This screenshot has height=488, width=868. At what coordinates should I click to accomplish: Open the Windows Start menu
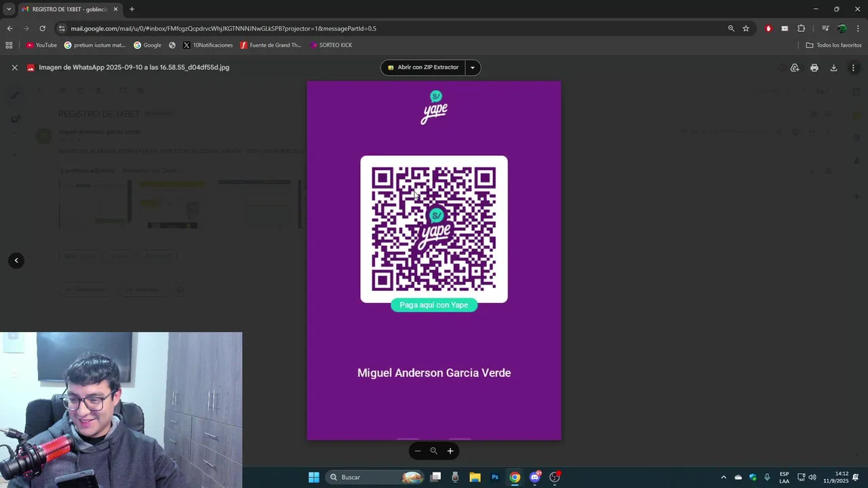314,477
